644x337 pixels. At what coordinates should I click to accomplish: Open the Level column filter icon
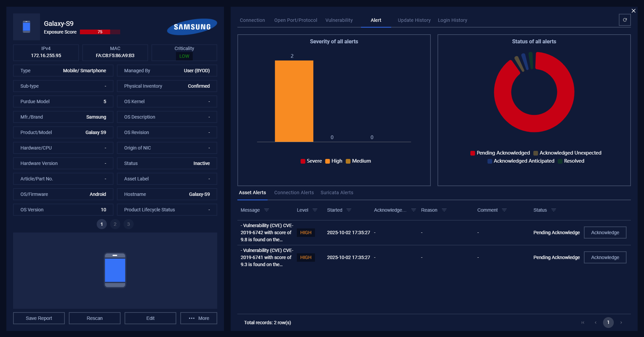pyautogui.click(x=315, y=210)
